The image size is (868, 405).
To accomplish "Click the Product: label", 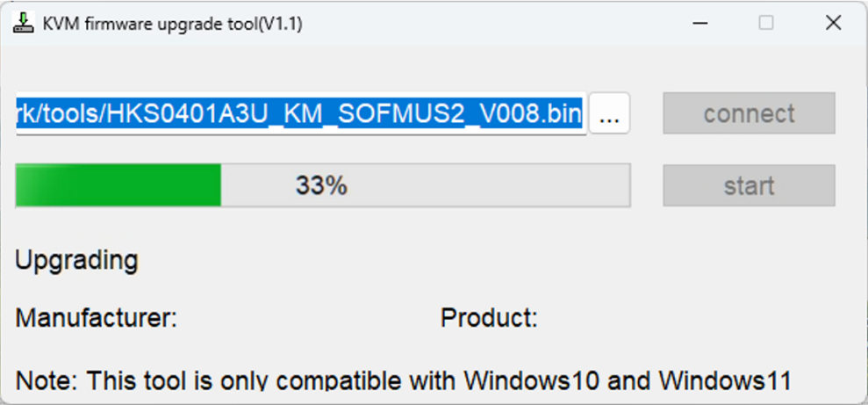I will pos(490,318).
